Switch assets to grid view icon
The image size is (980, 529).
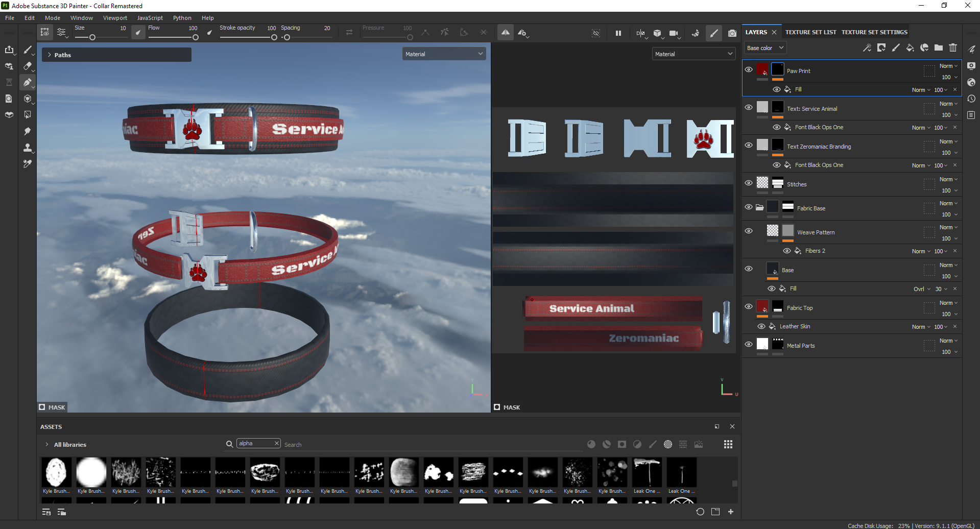click(728, 444)
